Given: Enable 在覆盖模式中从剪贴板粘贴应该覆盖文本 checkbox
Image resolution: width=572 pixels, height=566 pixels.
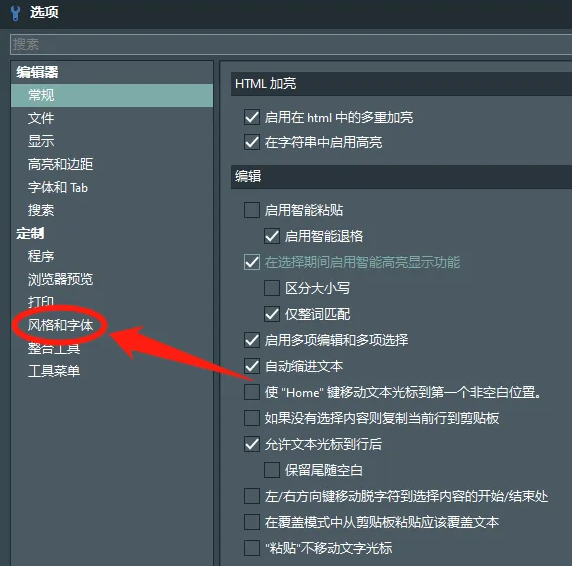Looking at the screenshot, I should [x=252, y=522].
